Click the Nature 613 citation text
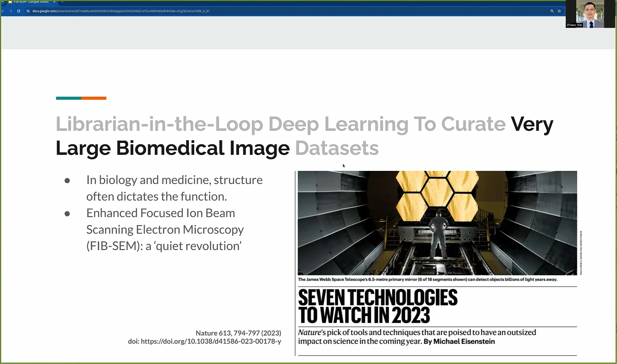This screenshot has width=617, height=364. 238,333
